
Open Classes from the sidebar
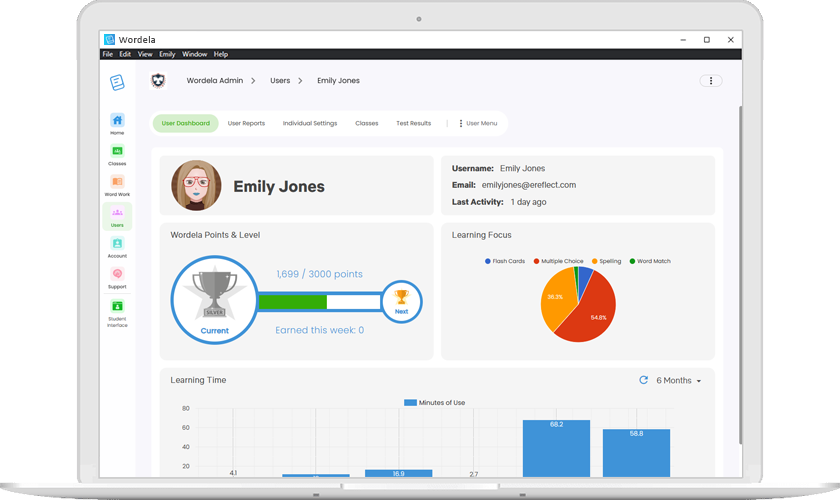pyautogui.click(x=117, y=155)
